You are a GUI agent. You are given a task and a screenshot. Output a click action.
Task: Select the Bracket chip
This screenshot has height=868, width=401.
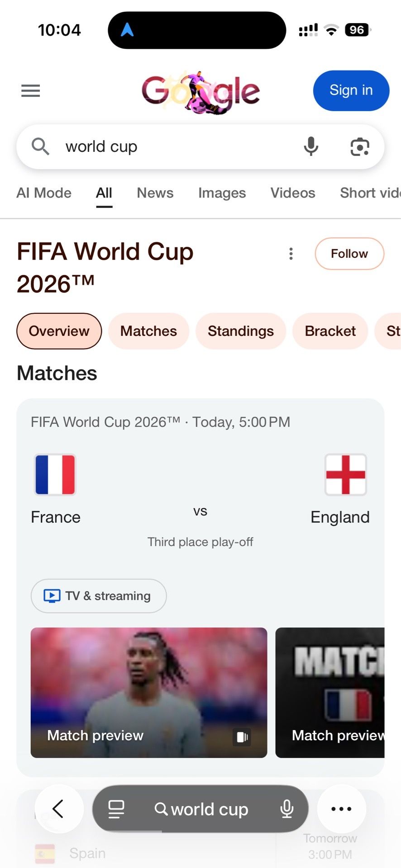point(330,331)
